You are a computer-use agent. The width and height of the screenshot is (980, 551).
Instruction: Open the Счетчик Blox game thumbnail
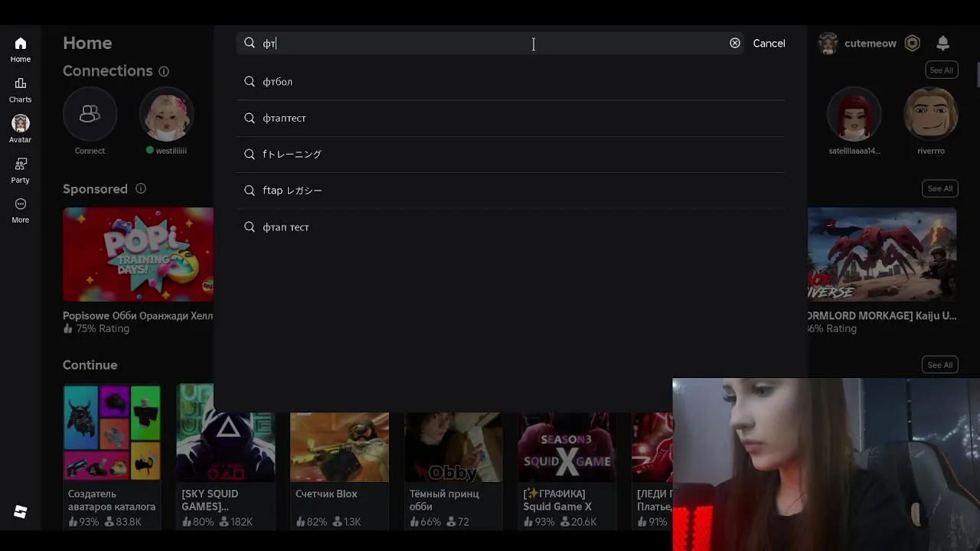(339, 448)
